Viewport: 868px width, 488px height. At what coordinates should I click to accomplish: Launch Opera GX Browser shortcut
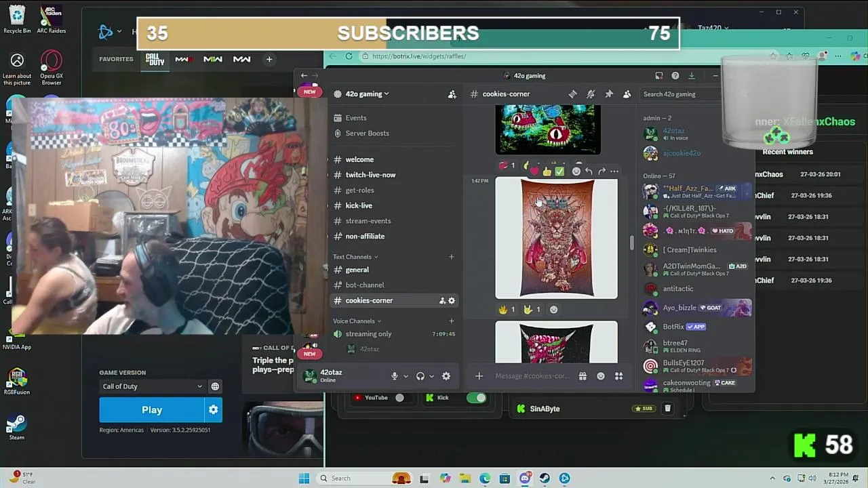pos(52,68)
